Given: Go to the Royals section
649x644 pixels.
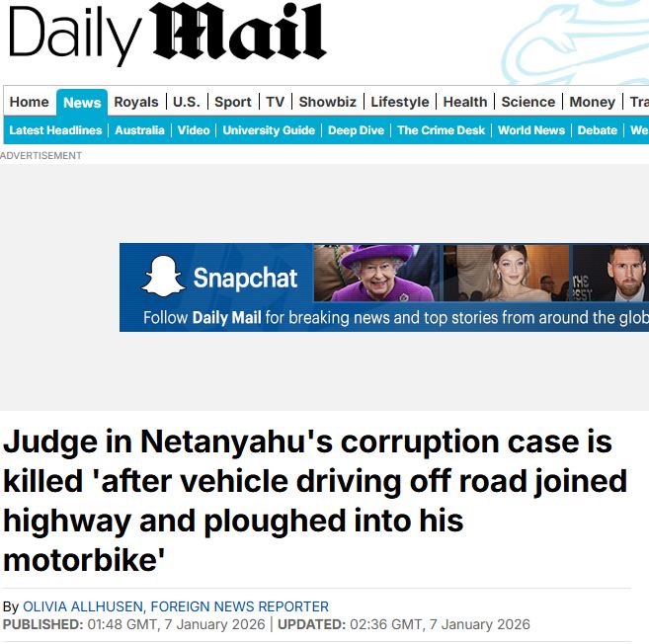Looking at the screenshot, I should click(136, 102).
